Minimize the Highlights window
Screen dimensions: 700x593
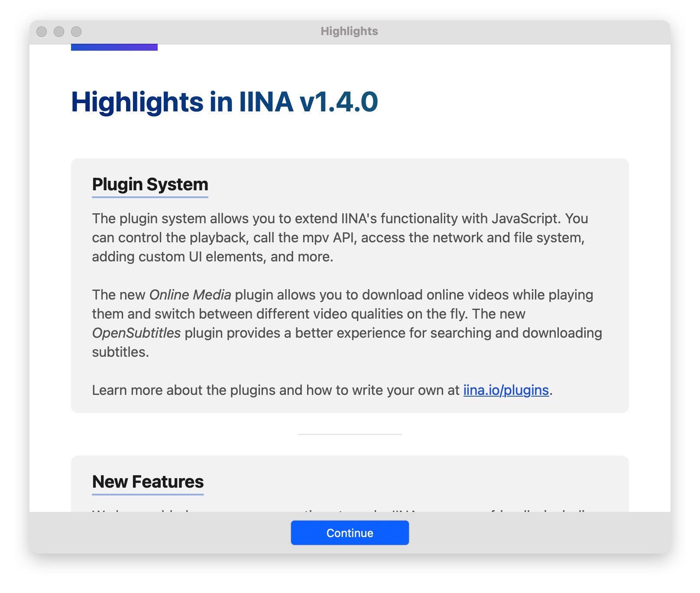pyautogui.click(x=59, y=32)
